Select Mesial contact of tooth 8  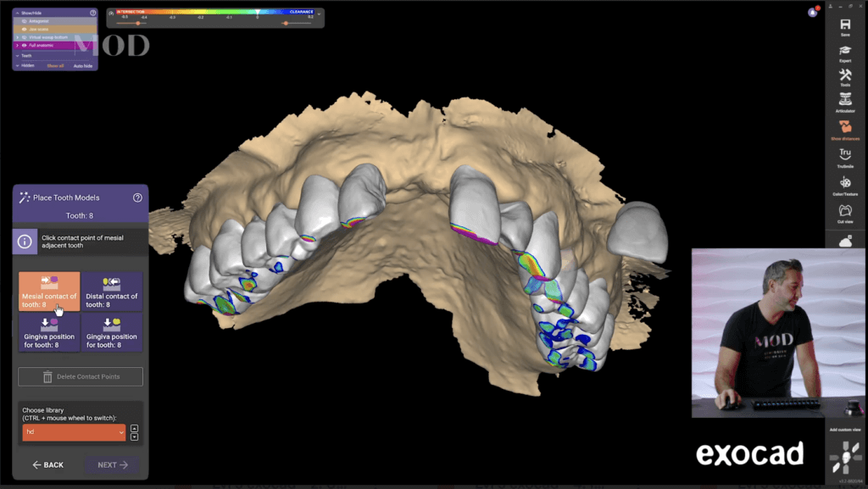coord(48,292)
